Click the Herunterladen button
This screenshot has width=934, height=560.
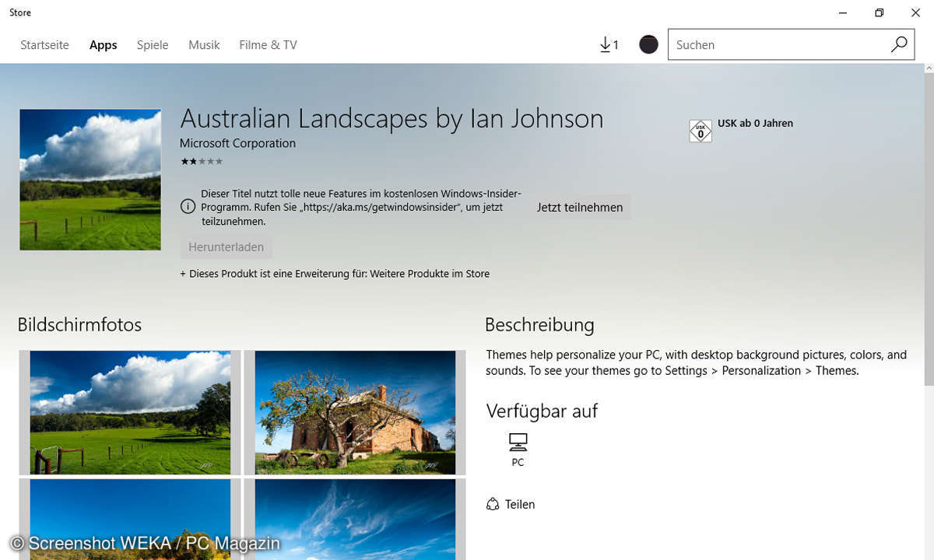(226, 247)
